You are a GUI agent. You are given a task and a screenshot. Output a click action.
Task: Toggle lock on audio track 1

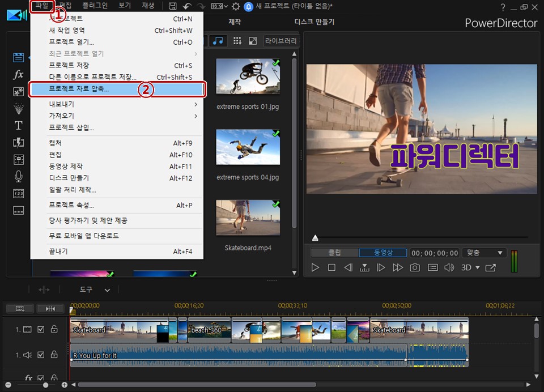pyautogui.click(x=54, y=354)
